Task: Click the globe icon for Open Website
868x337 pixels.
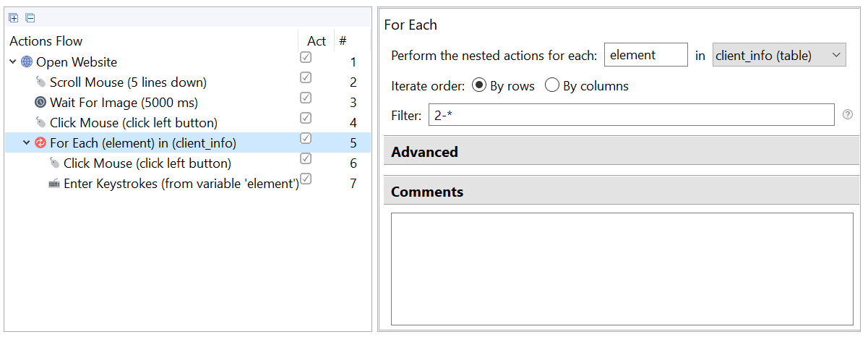Action: pyautogui.click(x=27, y=61)
